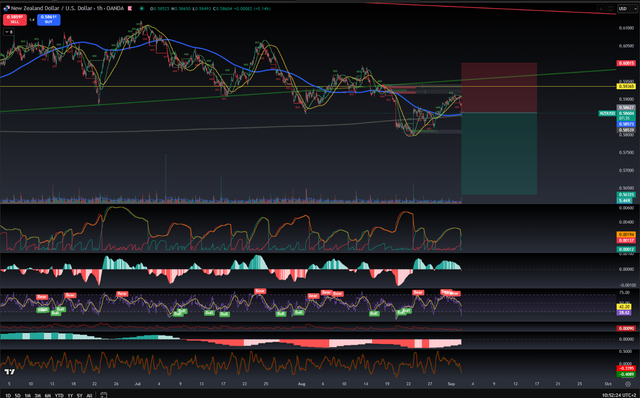Select the 5D date range

click(x=18, y=395)
